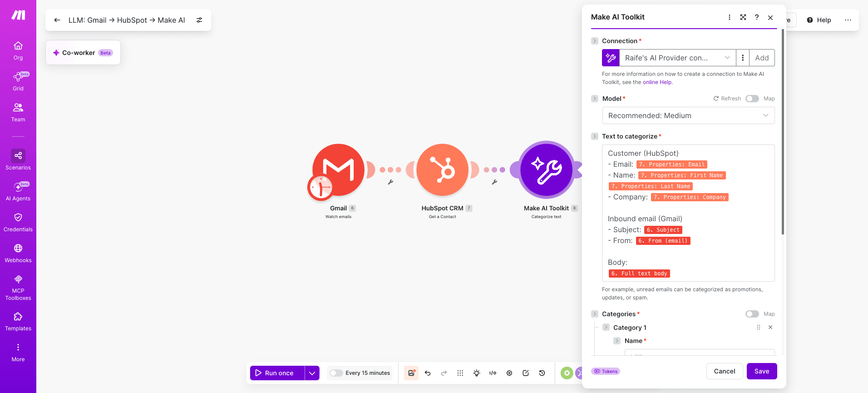Image resolution: width=868 pixels, height=393 pixels.
Task: Click the 6. Full text body token
Action: pos(639,274)
